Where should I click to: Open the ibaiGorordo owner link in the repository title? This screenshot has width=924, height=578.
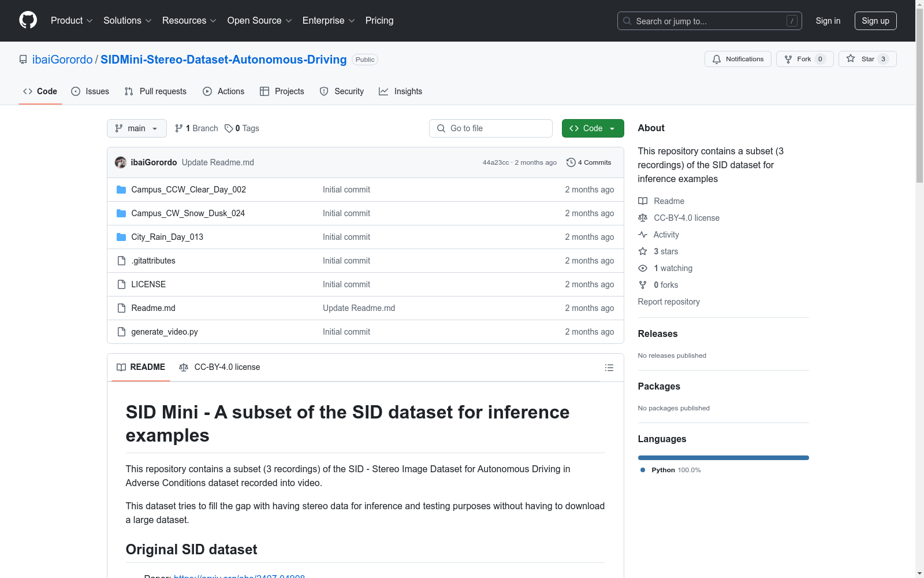(62, 60)
